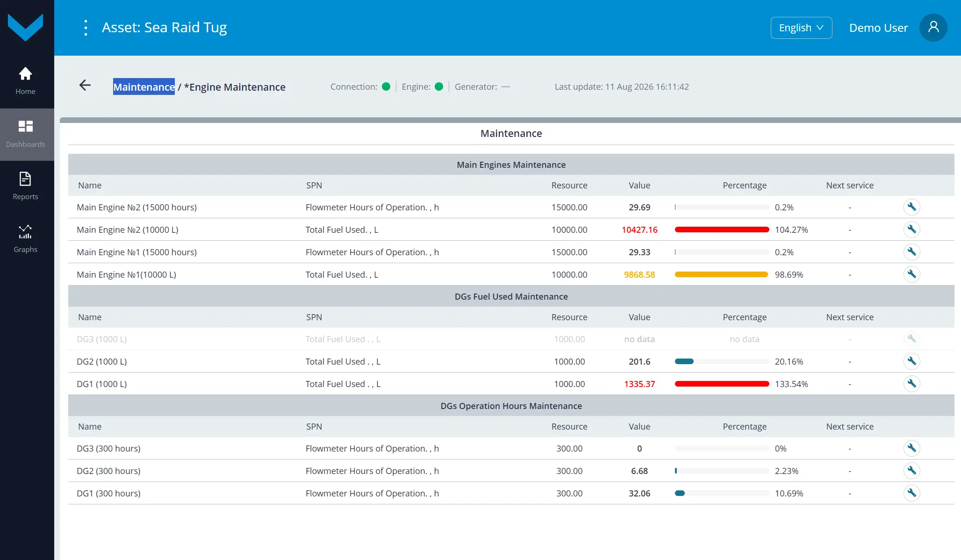Click the value 9868.58

tap(639, 274)
